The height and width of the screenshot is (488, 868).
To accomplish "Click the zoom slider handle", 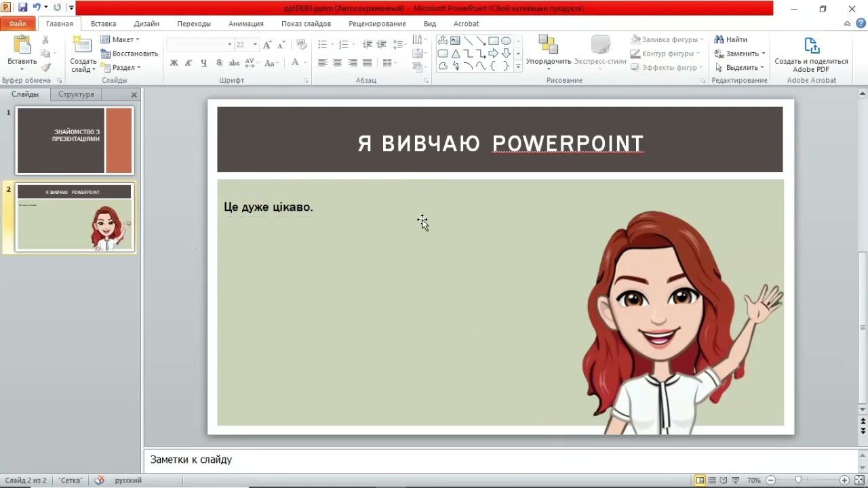I will coord(798,480).
